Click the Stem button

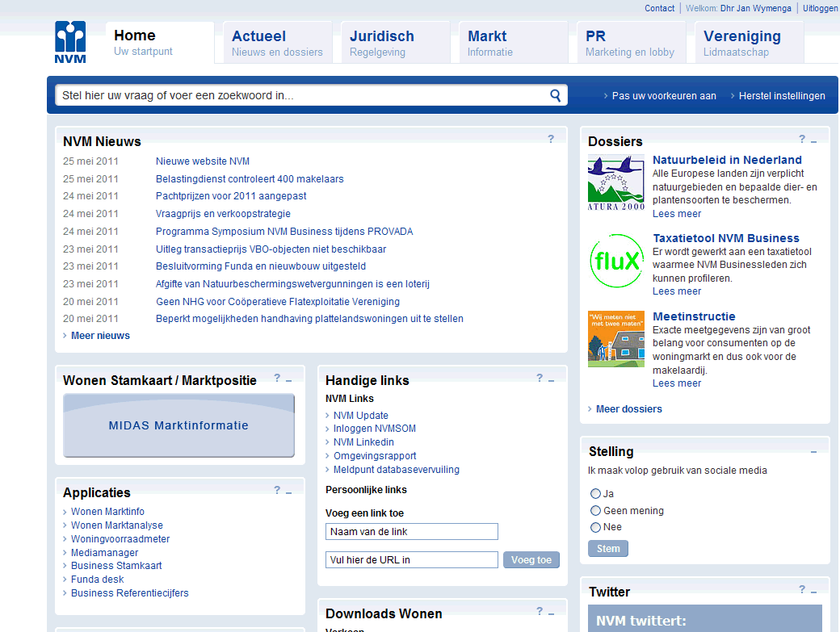click(608, 549)
